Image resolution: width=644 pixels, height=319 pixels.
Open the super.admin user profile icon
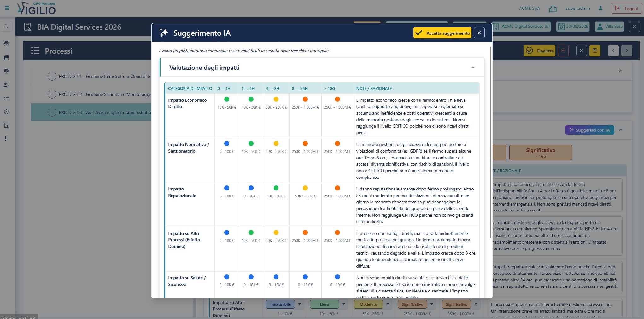coord(600,8)
